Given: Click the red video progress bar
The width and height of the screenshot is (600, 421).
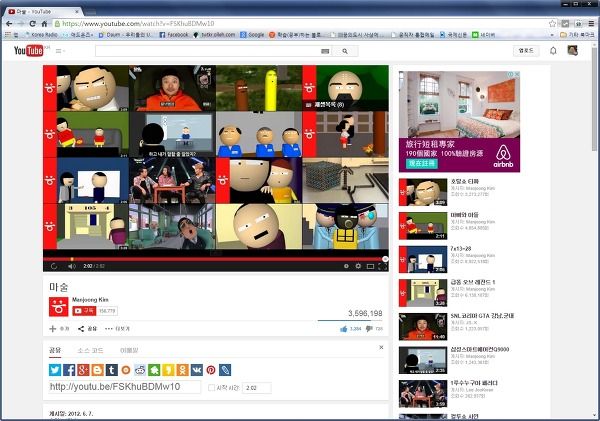Looking at the screenshot, I should coord(215,259).
